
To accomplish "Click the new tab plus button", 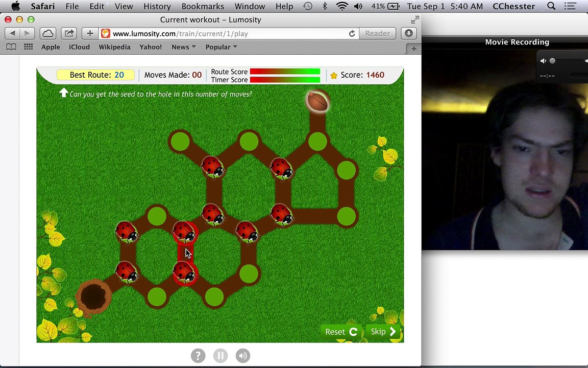I will click(413, 49).
